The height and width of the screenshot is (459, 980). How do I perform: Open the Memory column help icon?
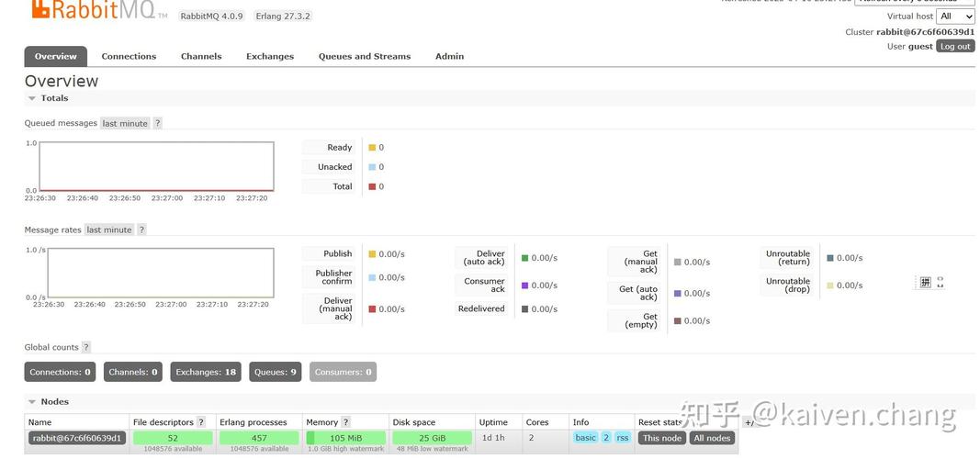[x=345, y=422]
